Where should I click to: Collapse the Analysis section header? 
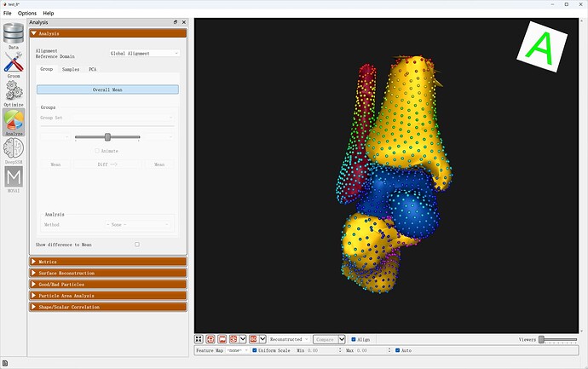[x=108, y=33]
